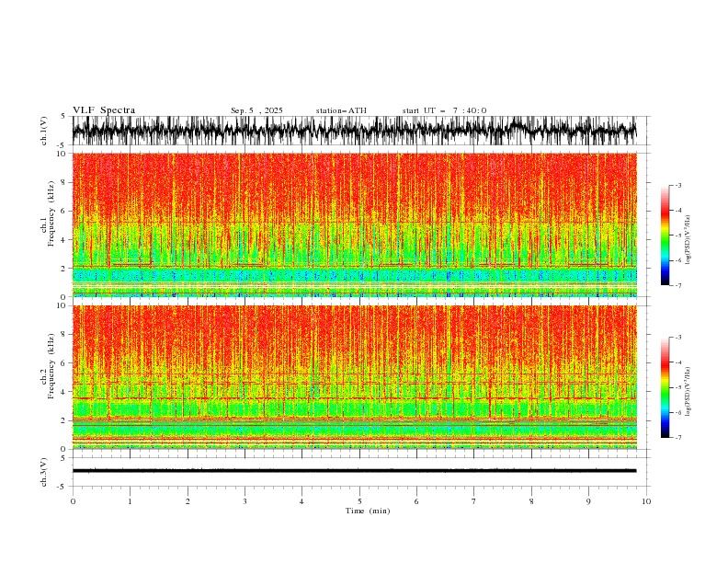Click the "-7" label on ch.2 color bar
The width and height of the screenshot is (728, 563).
coord(677,438)
